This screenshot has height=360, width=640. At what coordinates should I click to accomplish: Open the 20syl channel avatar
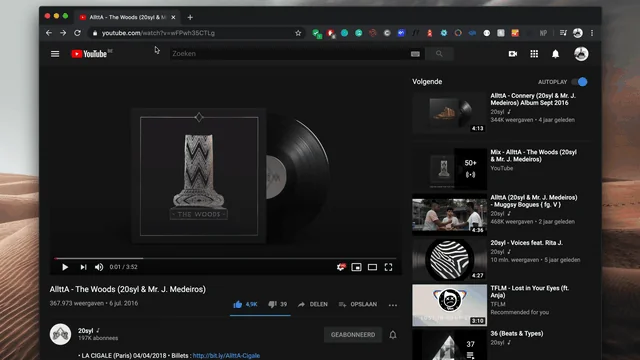(60, 335)
